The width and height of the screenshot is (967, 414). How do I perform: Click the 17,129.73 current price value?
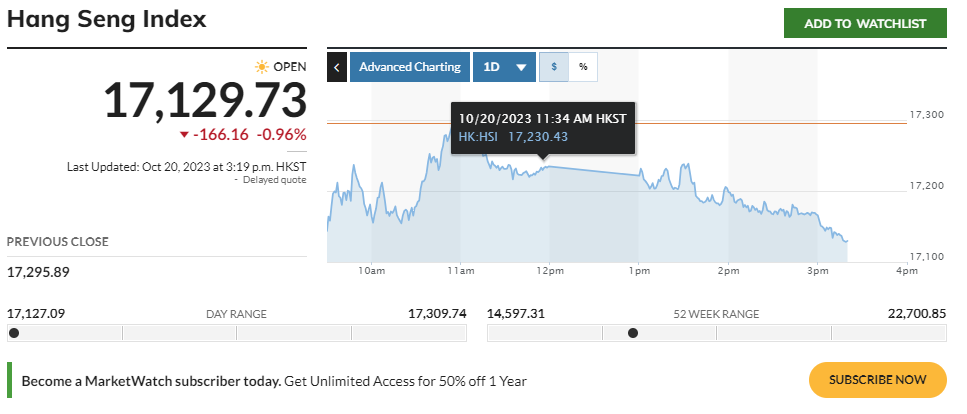204,101
